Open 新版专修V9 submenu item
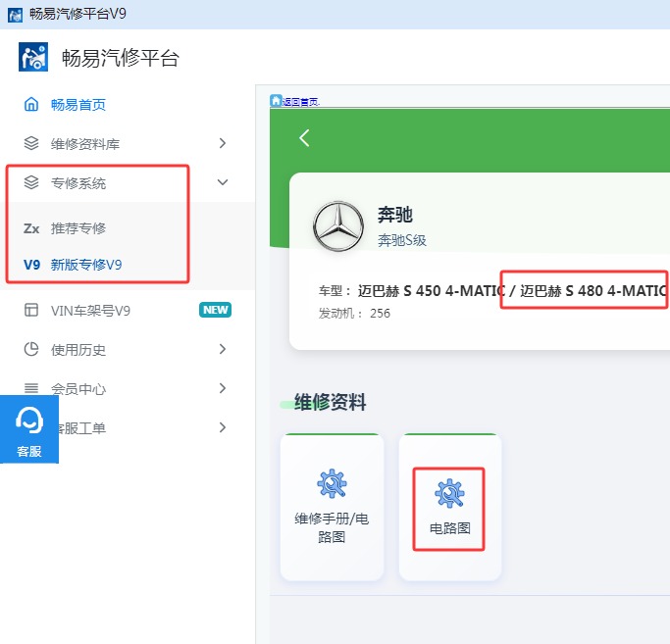The width and height of the screenshot is (670, 644). (86, 265)
